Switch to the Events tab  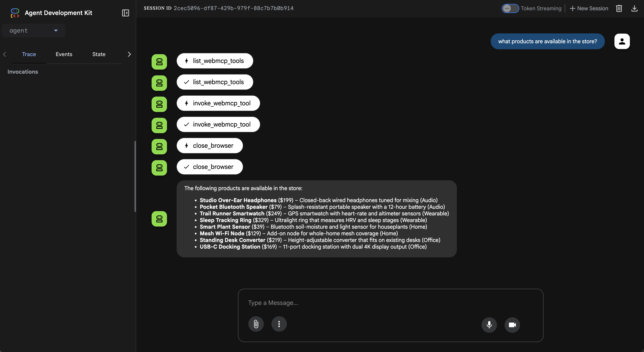(x=64, y=54)
